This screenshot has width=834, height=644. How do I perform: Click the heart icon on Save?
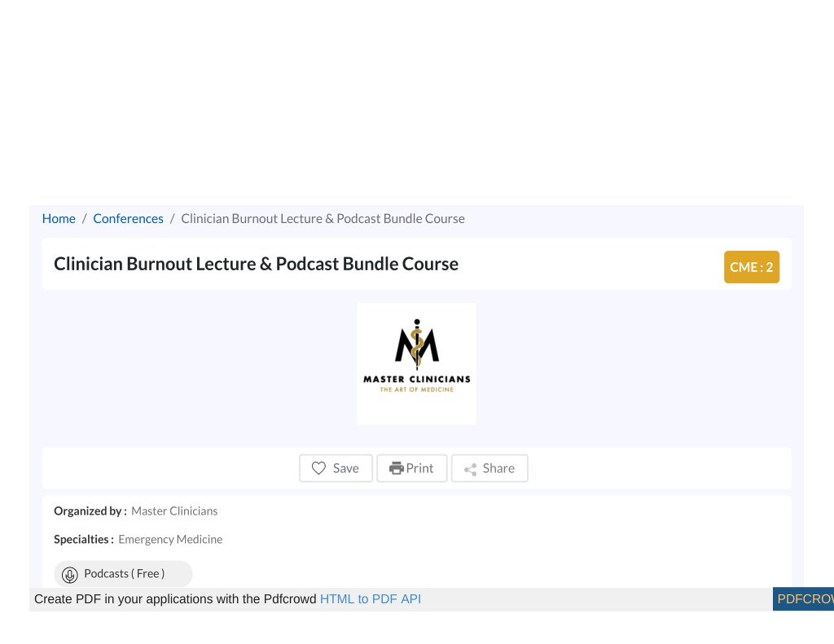(x=318, y=468)
